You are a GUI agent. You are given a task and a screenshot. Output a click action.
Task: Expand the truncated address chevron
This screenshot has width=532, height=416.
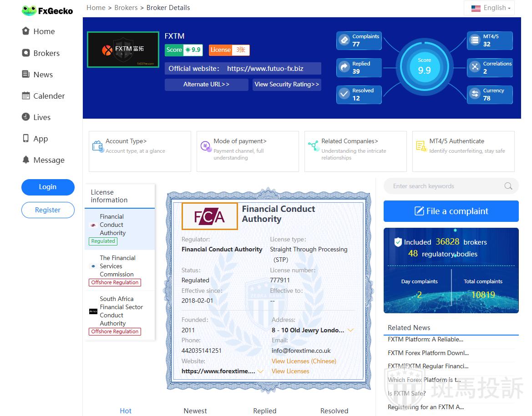point(350,330)
